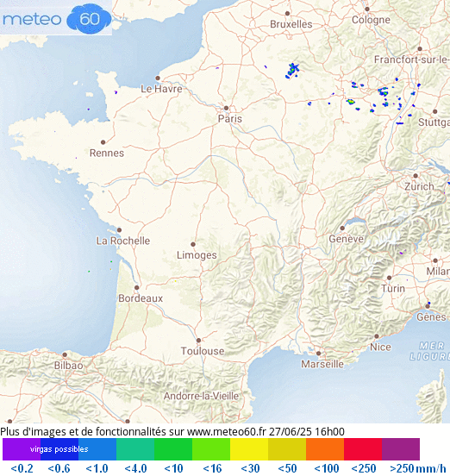Click the Paris city marker dot
Viewport: 450px width, 476px height.
226,108
